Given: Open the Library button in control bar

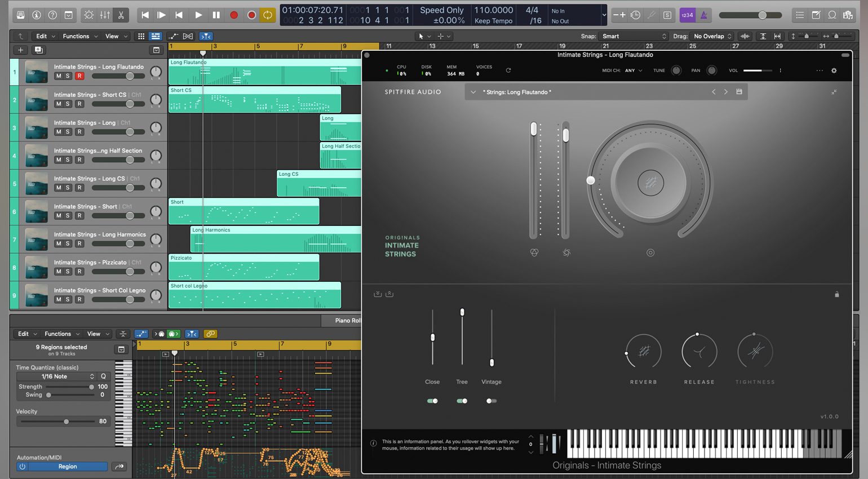Looking at the screenshot, I should tap(20, 15).
